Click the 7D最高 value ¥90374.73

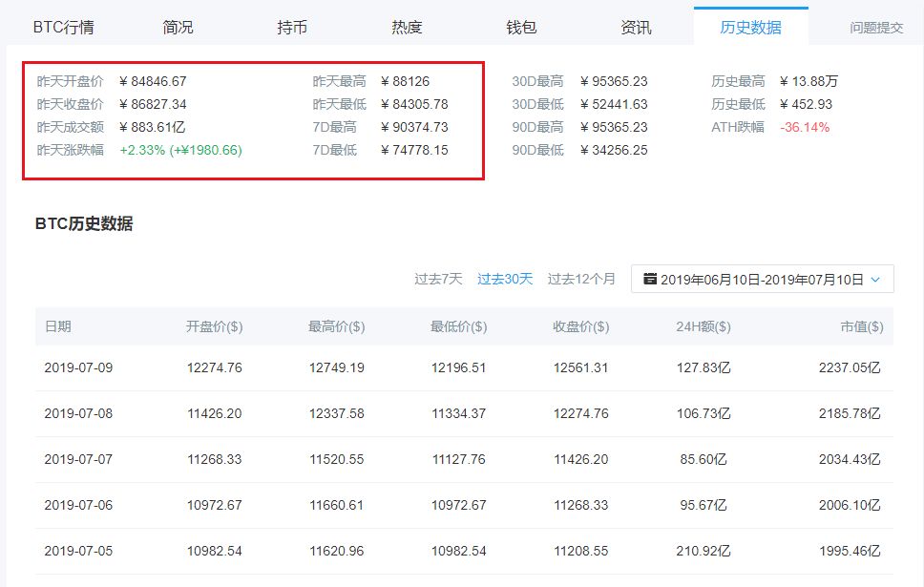[415, 127]
